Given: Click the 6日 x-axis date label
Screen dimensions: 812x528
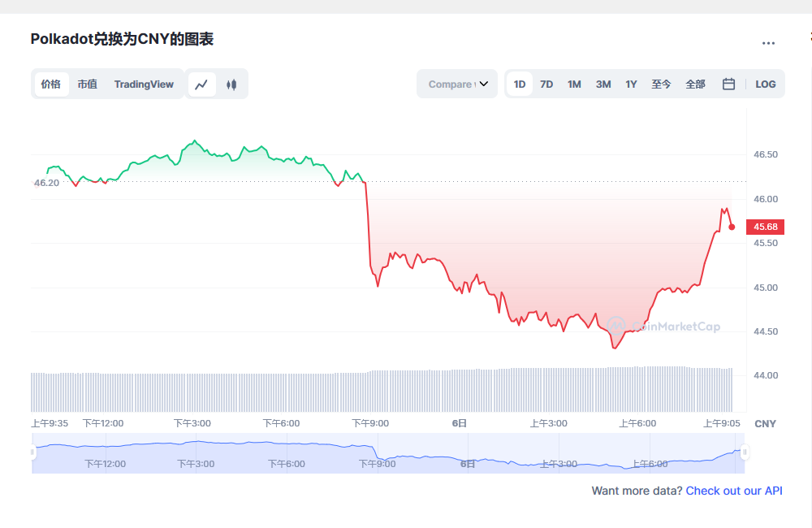Looking at the screenshot, I should (x=460, y=423).
